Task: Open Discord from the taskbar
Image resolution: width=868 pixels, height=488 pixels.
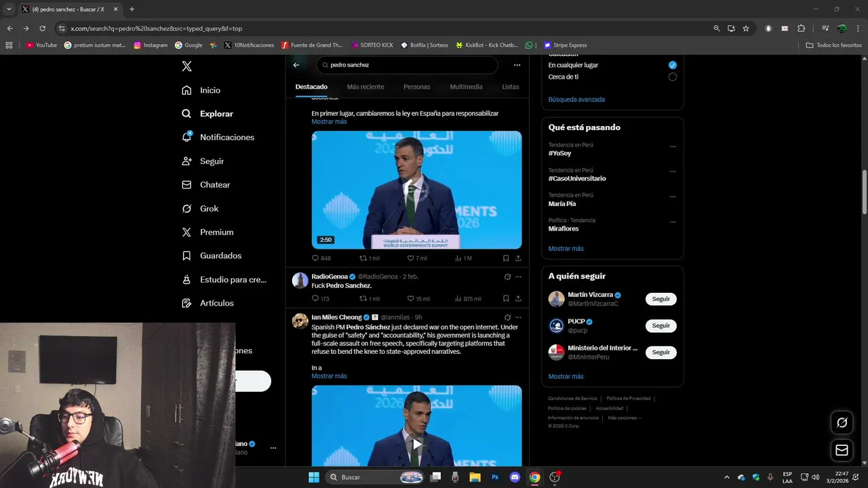Action: pos(515,477)
